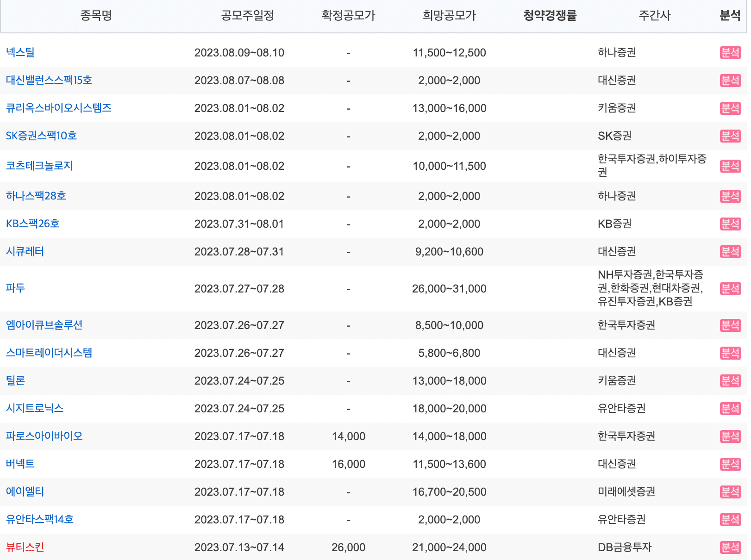Open the 시큐레터 stock link

[x=25, y=251]
